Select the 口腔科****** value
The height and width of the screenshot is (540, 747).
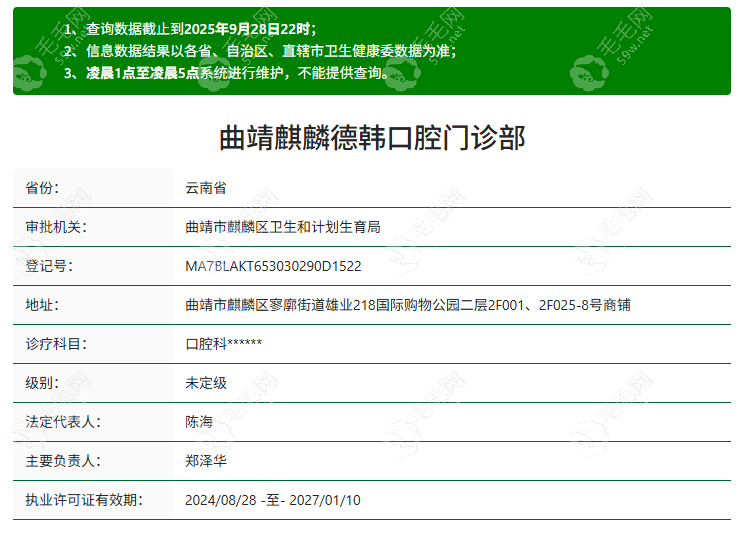pyautogui.click(x=224, y=344)
